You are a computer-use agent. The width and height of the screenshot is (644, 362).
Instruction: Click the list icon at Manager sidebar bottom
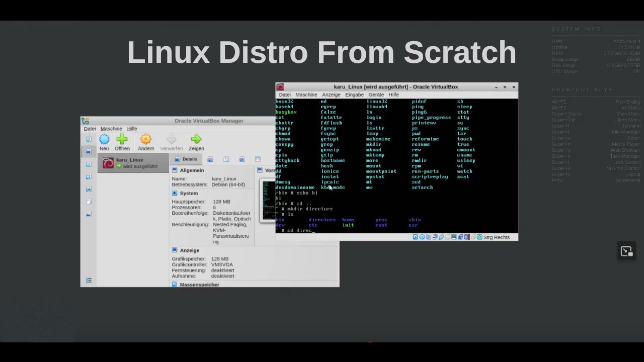[x=89, y=281]
